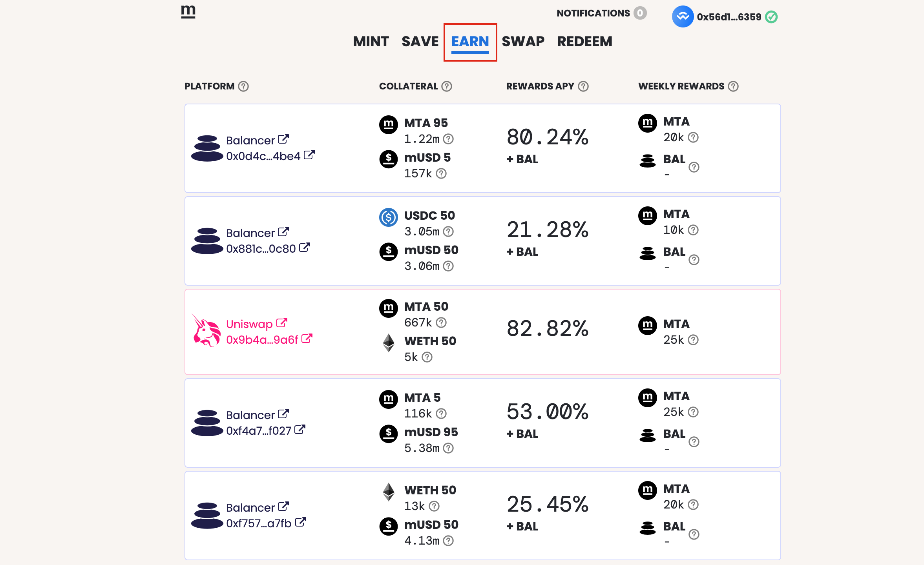Viewport: 924px width, 565px height.
Task: Click the Weekly Rewards help icon
Action: pyautogui.click(x=733, y=86)
